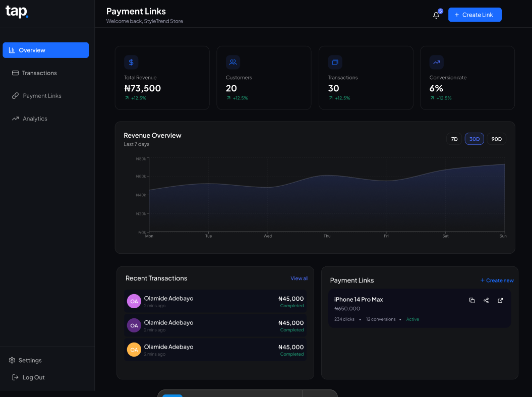Screen dimensions: 532x397
Task: Click the Overview bar chart icon
Action: [x=12, y=50]
